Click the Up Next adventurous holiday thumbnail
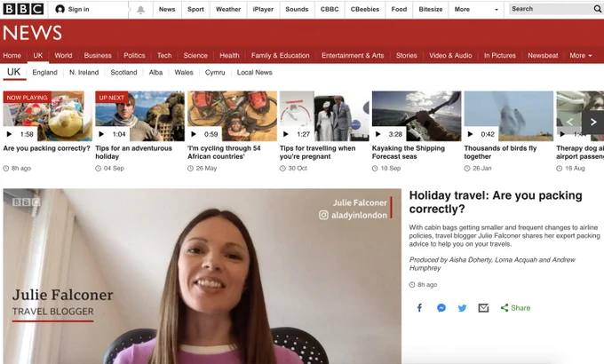Screen dimensions: 604x364 click(139, 116)
